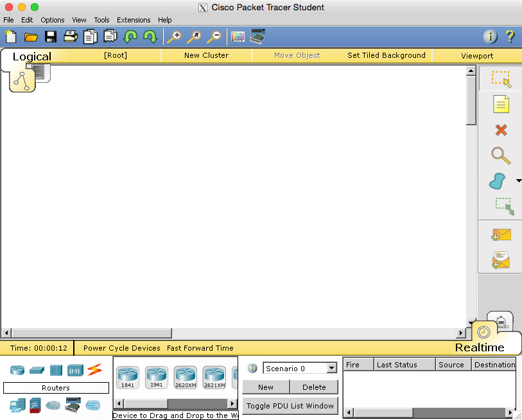Click Toggle PDU List Window

pyautogui.click(x=290, y=406)
